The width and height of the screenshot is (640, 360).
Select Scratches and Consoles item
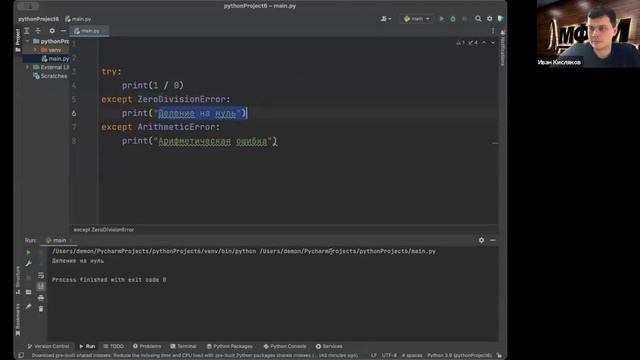coord(50,76)
